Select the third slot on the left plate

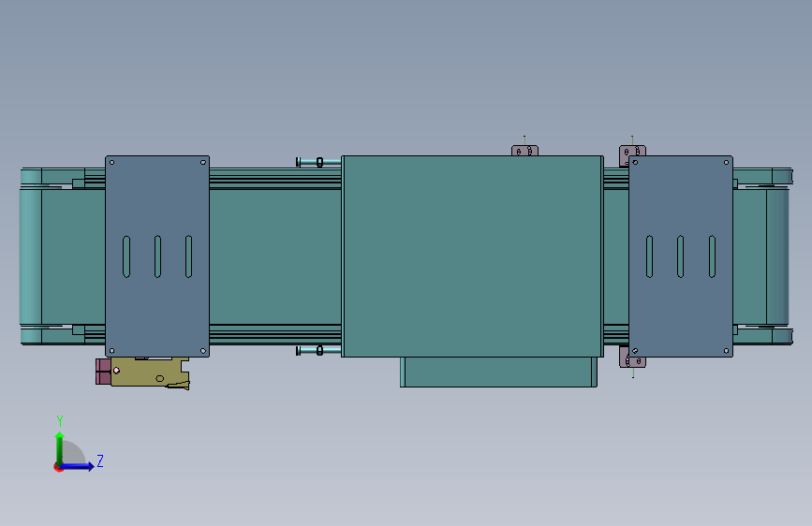tap(188, 256)
